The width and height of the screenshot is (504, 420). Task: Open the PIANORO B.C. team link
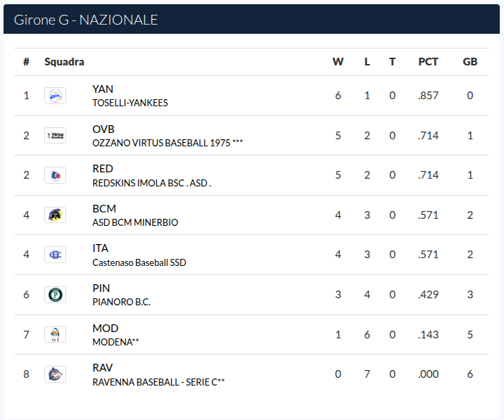(x=122, y=302)
